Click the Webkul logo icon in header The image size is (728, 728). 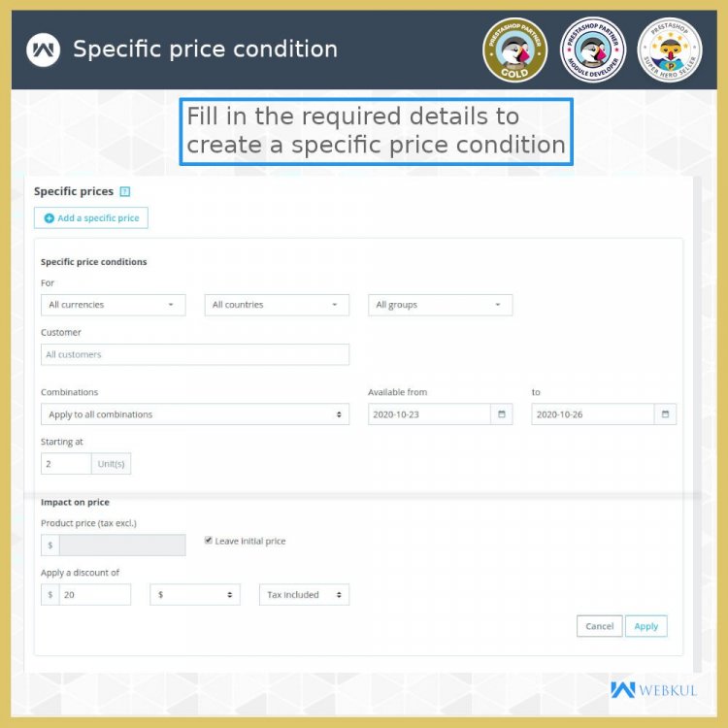pos(43,50)
